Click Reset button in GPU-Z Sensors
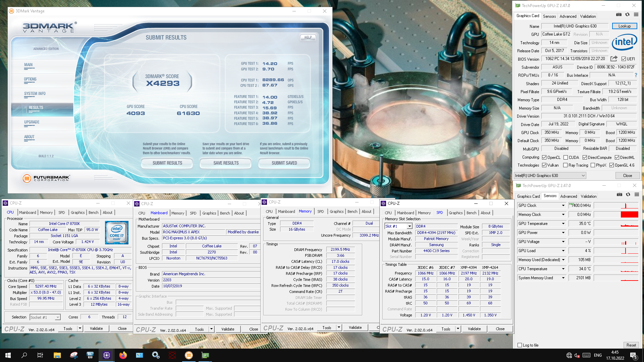This screenshot has width=644, height=362. tap(631, 345)
